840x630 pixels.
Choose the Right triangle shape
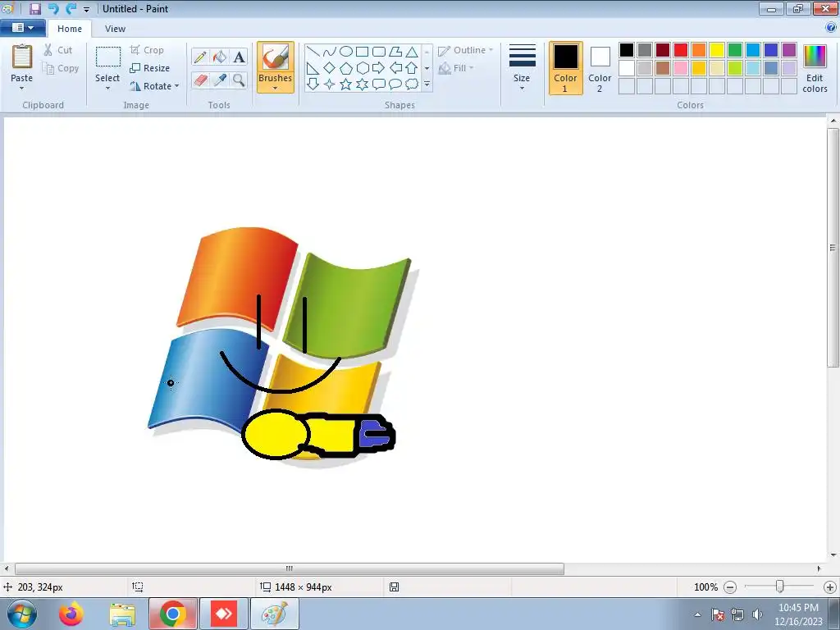click(x=313, y=68)
